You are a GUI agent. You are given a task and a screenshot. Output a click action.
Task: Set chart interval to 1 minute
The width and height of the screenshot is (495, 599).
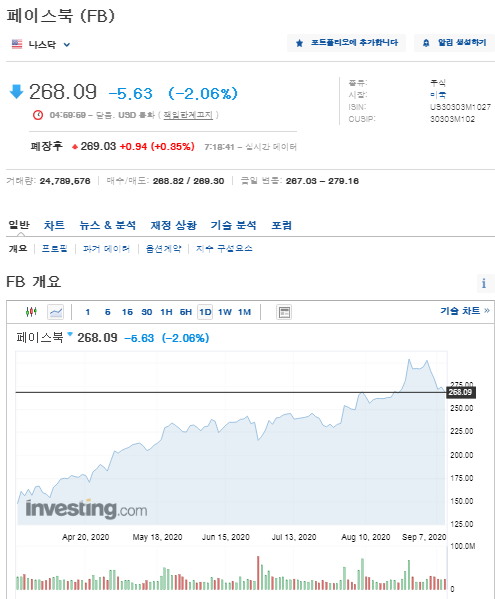point(88,312)
